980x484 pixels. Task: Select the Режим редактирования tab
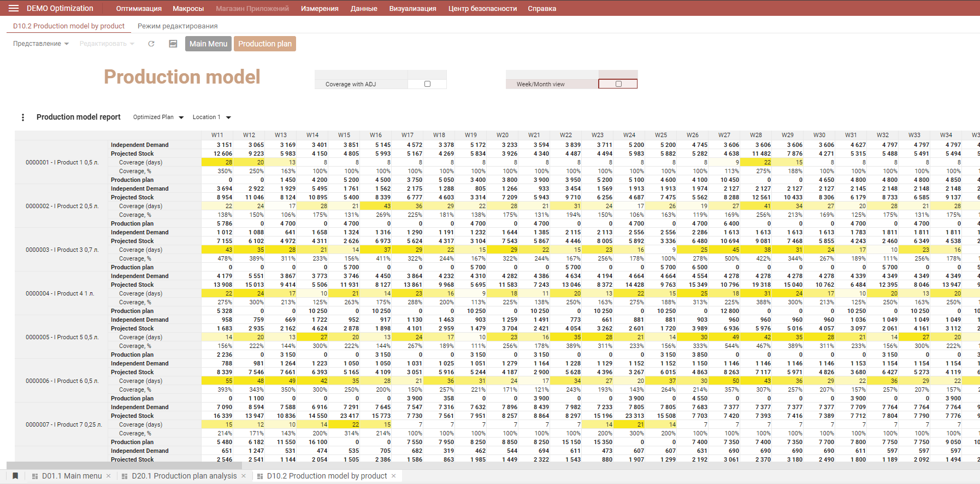(178, 26)
